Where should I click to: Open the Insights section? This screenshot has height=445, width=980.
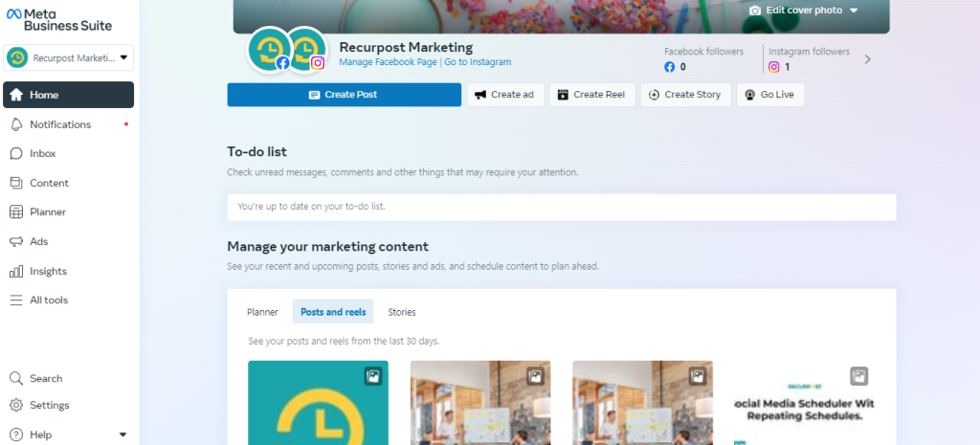coord(68,271)
